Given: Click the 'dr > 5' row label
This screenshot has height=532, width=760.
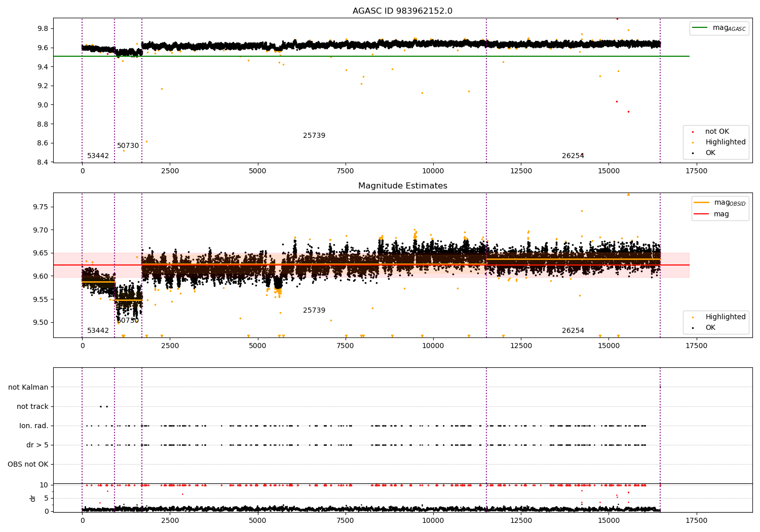Looking at the screenshot, I should [x=37, y=445].
